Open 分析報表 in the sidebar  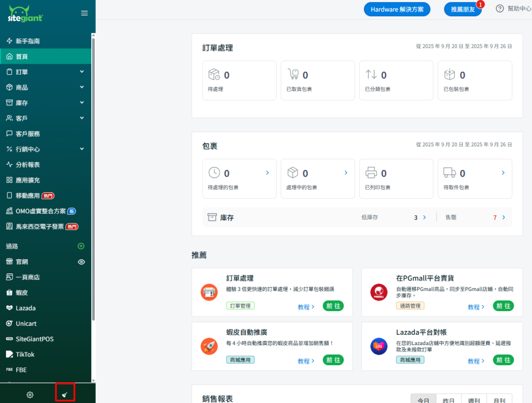(x=28, y=165)
